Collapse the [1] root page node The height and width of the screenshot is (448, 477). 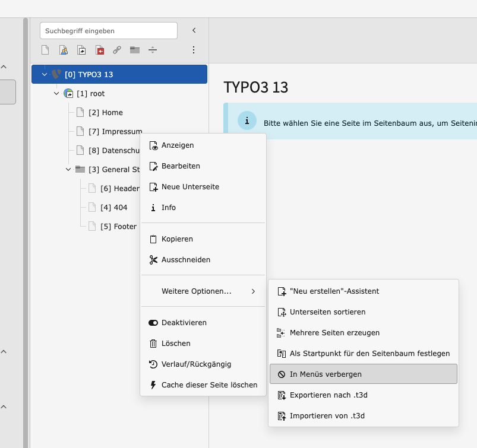tap(56, 94)
